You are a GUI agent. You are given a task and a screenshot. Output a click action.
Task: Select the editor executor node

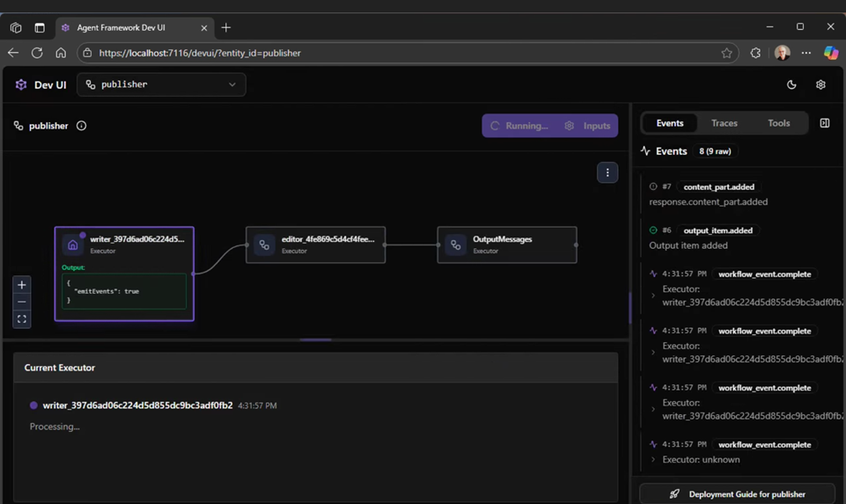315,245
